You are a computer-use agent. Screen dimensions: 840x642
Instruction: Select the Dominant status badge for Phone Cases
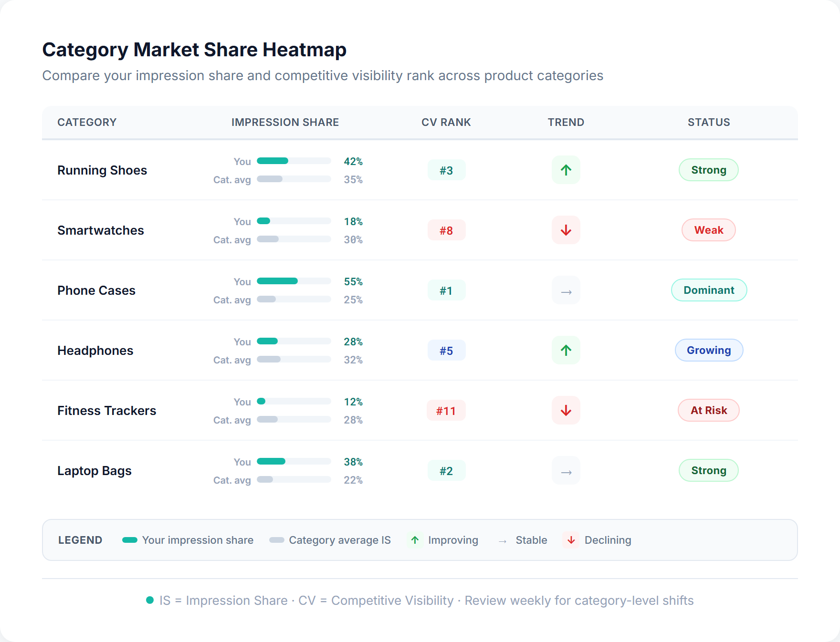(708, 290)
